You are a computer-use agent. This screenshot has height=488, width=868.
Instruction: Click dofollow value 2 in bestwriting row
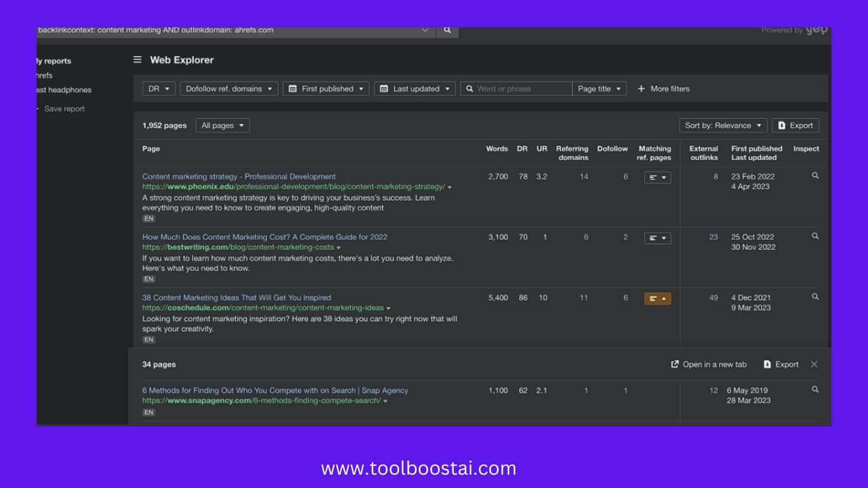[625, 237]
